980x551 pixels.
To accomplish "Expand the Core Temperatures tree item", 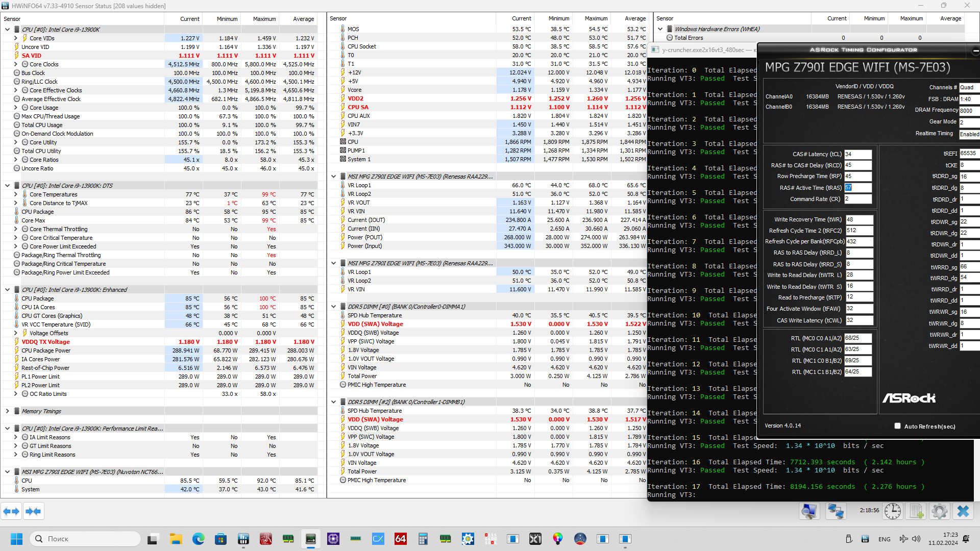I will [16, 194].
